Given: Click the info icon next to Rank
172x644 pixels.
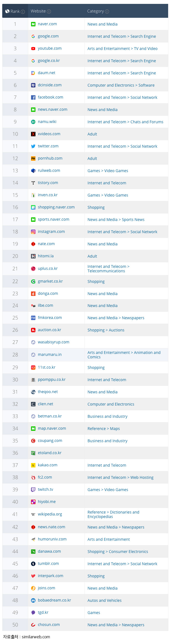Looking at the screenshot, I should (23, 12).
